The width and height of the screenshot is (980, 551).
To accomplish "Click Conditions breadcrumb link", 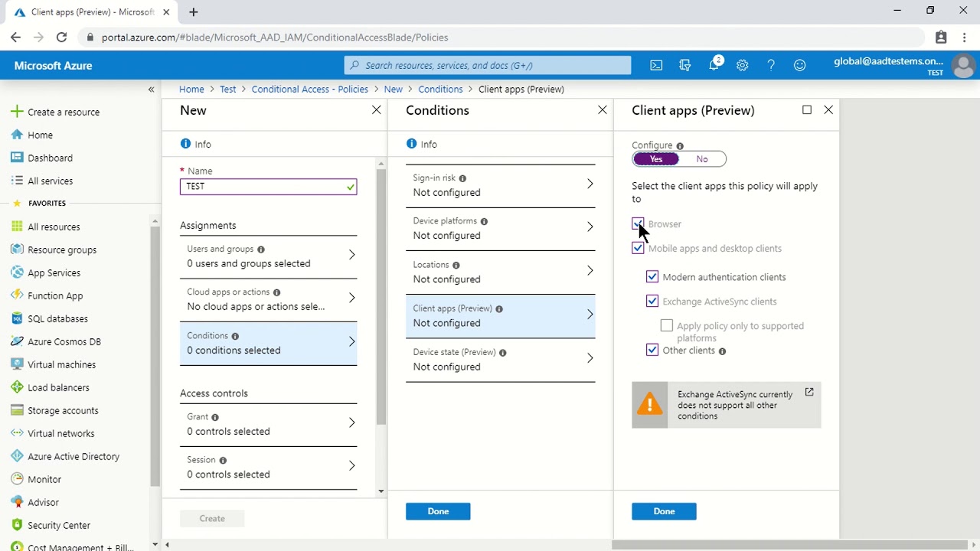I will pyautogui.click(x=440, y=90).
